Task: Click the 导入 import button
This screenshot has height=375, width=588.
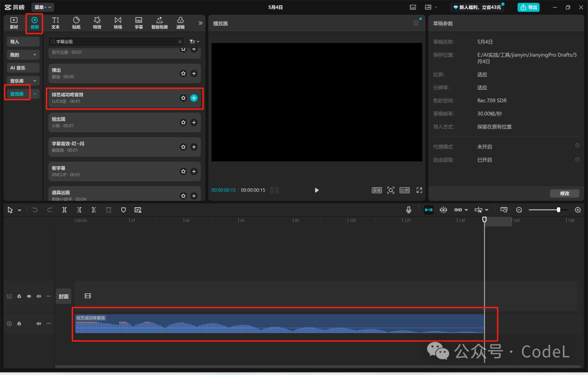Action: click(23, 41)
